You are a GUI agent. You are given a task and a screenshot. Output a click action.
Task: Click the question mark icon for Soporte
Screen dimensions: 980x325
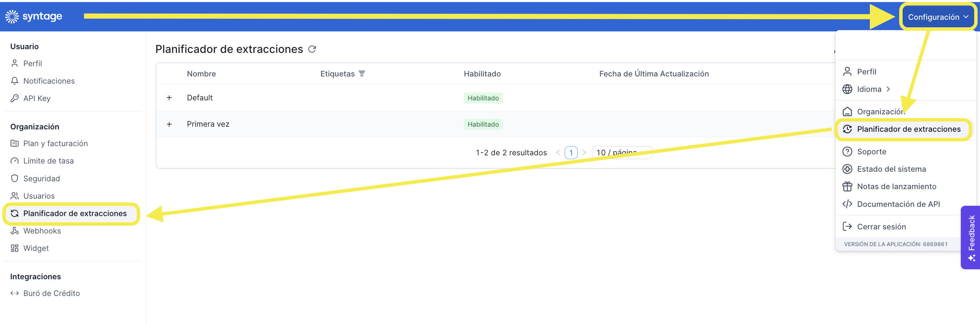(x=847, y=152)
